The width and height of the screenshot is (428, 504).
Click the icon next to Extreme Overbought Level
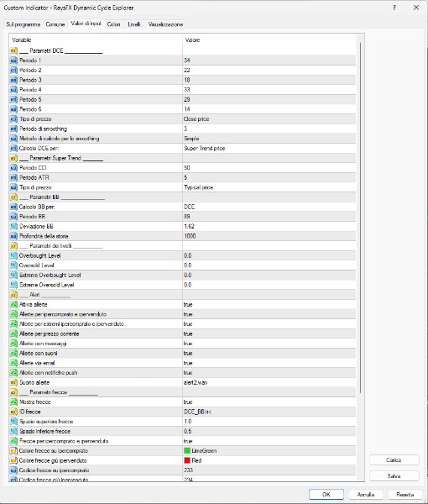tap(13, 276)
